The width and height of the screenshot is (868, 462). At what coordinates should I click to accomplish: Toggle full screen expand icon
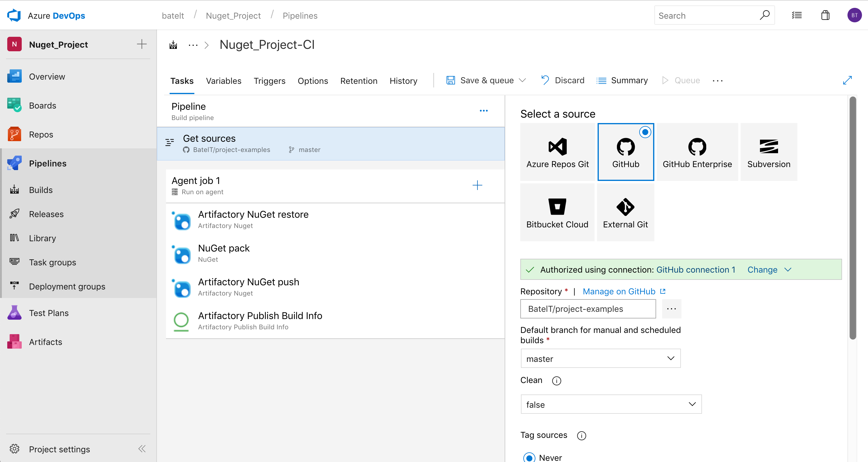click(x=847, y=81)
